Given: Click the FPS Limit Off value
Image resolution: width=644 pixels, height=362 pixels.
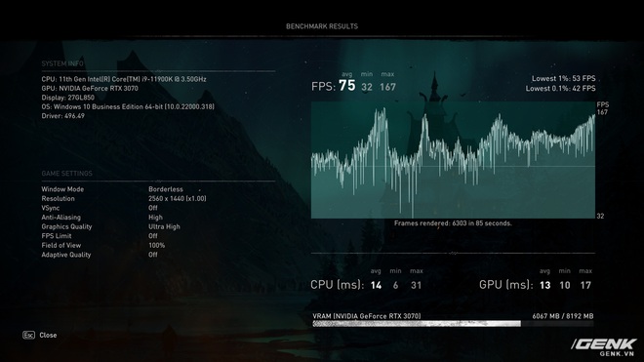Looking at the screenshot, I should click(153, 236).
